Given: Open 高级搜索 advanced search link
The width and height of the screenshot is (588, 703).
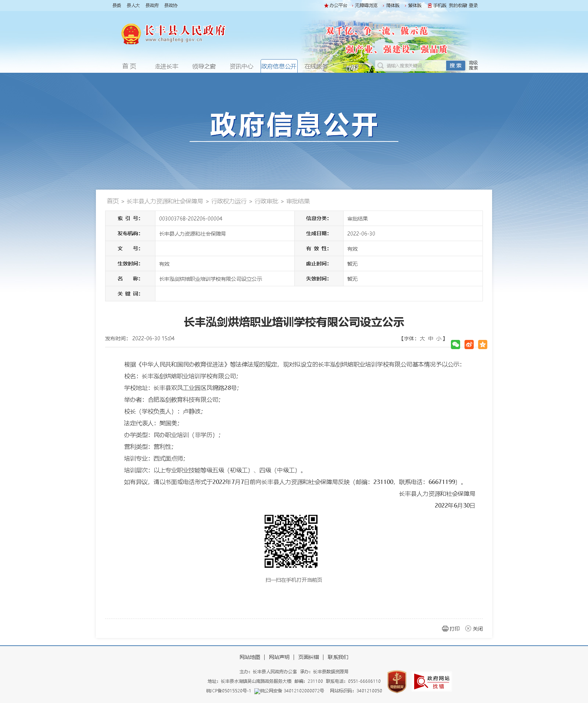Looking at the screenshot, I should (x=473, y=65).
